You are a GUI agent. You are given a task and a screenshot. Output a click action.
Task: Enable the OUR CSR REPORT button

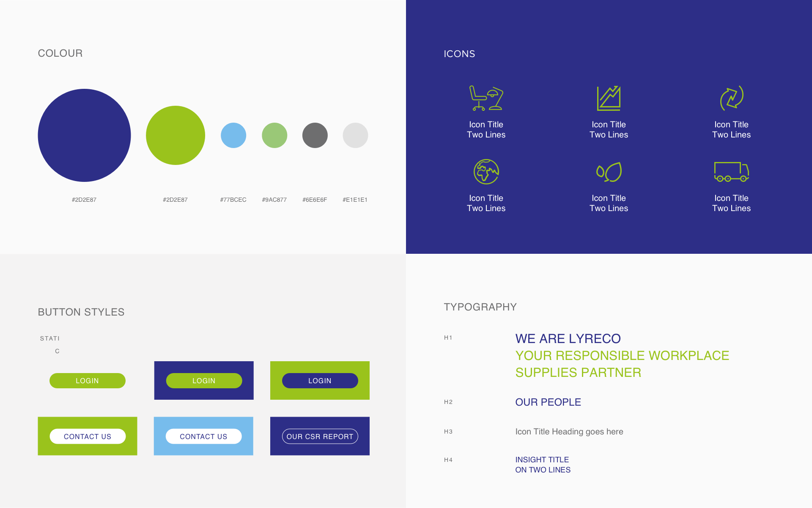click(319, 436)
